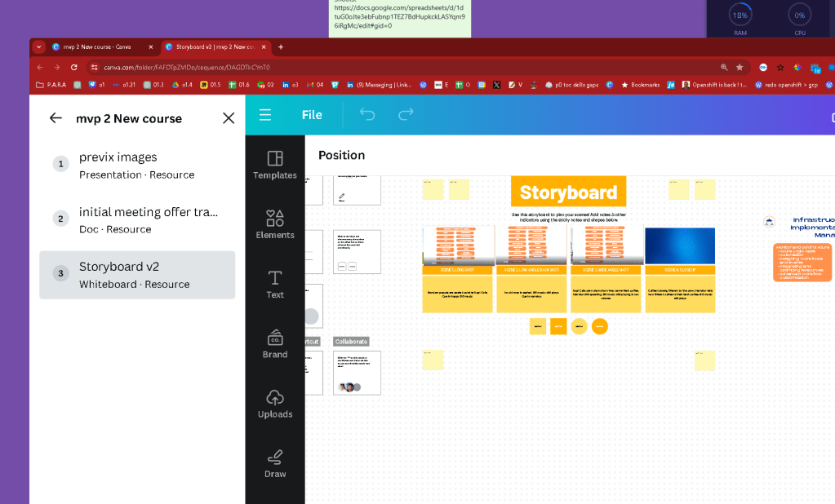Close the Storyboard v2 browser tab

click(x=264, y=46)
